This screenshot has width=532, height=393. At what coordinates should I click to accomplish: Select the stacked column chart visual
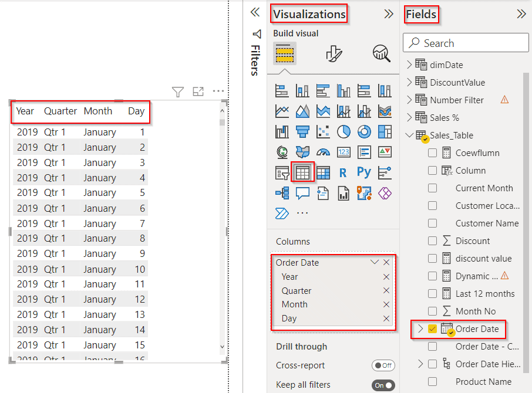pos(302,91)
